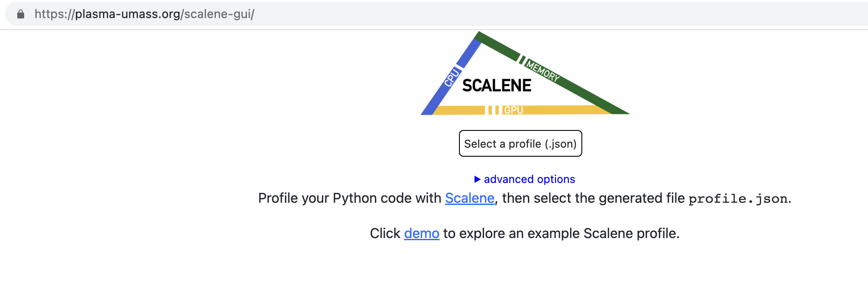The height and width of the screenshot is (291, 868).
Task: Click the advanced options triangle arrow
Action: [478, 179]
